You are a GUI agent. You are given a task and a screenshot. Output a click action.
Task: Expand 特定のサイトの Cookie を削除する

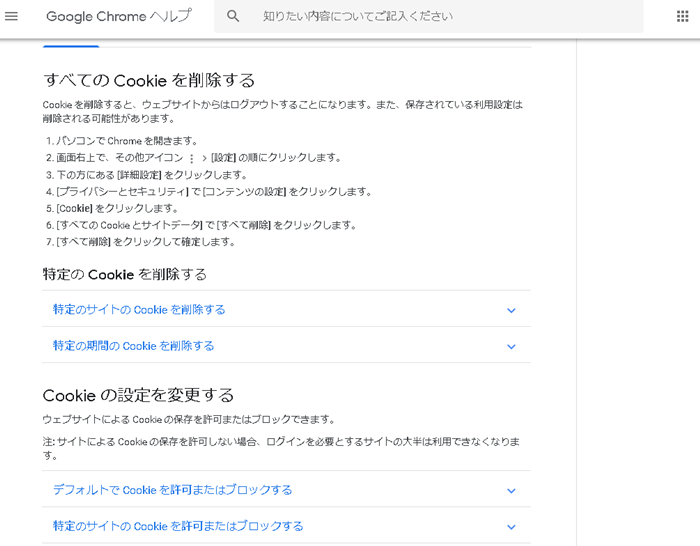[286, 309]
